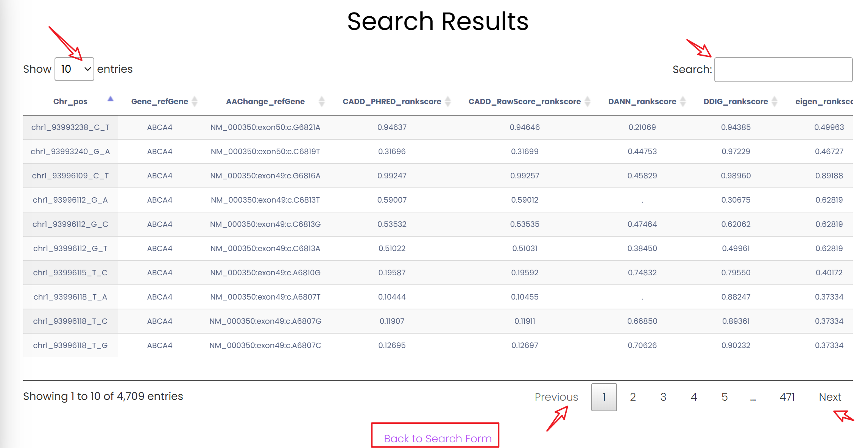Click the CADD_RawScore_rankscore sort arrows icon
The image size is (868, 448).
click(587, 101)
